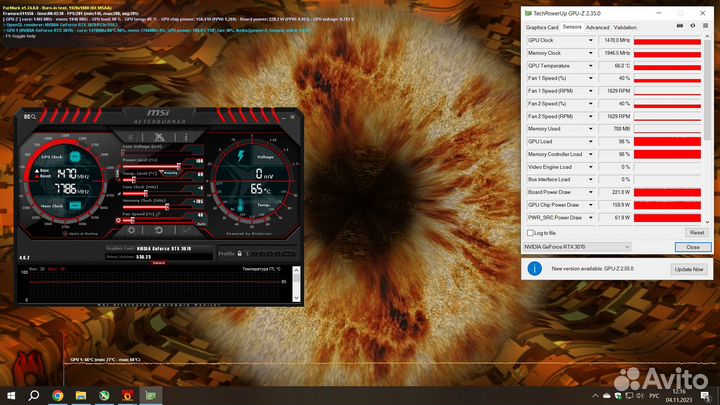Launch Google Chrome from taskbar
This screenshot has width=720, height=405.
[x=57, y=395]
